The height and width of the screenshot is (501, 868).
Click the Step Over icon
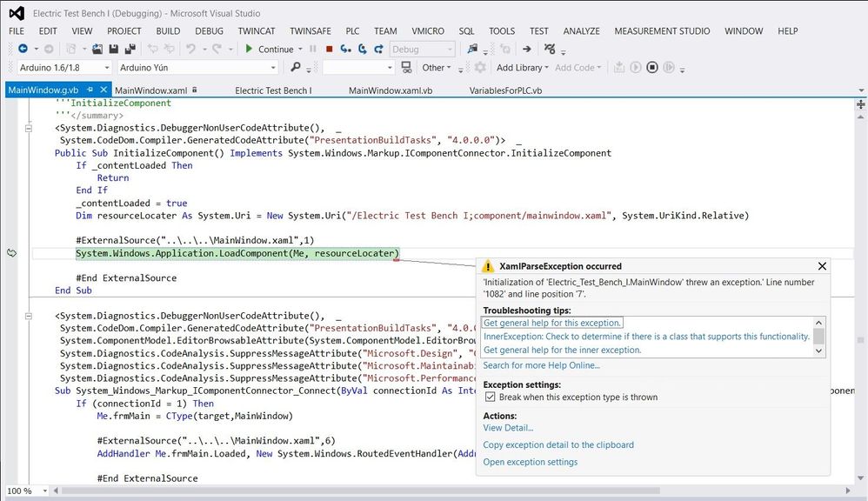(363, 49)
